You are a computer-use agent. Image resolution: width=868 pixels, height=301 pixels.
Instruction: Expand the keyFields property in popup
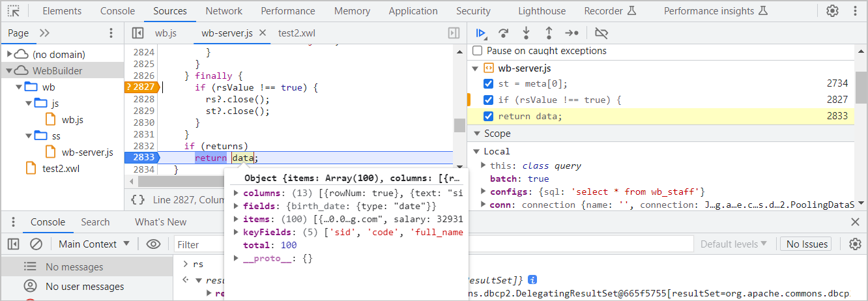pos(236,232)
